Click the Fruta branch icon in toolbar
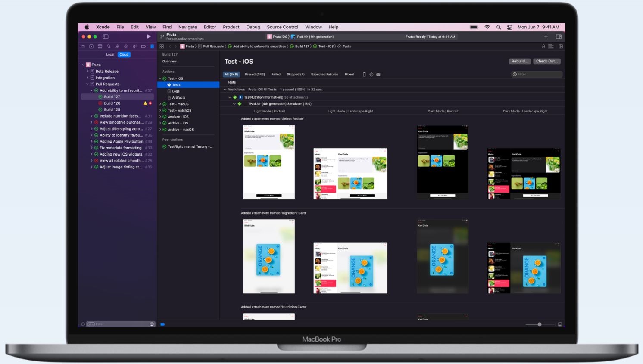Screen dimensions: 643x364 point(162,37)
